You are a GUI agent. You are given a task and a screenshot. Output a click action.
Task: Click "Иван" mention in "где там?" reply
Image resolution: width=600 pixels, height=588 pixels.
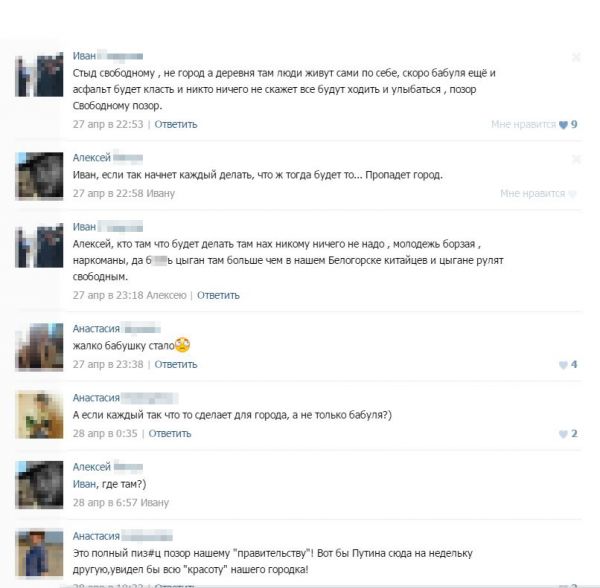point(84,484)
